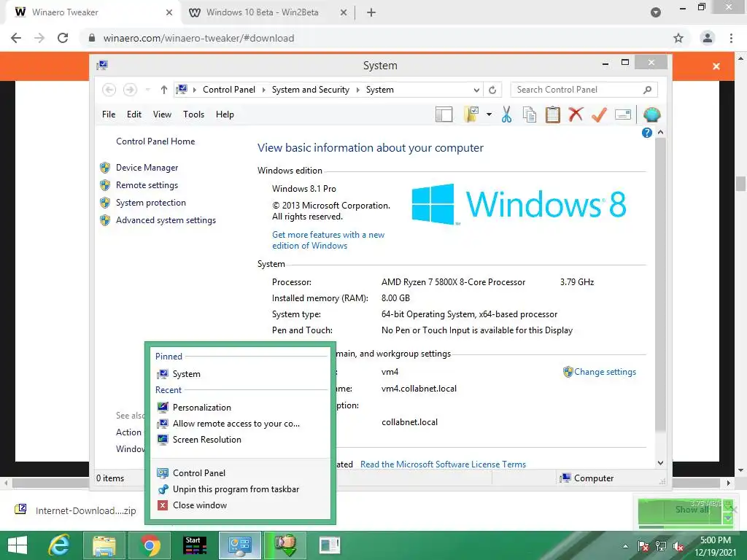Screen dimensions: 747x560
Task: Click Get more features with new edition
Action: point(328,240)
